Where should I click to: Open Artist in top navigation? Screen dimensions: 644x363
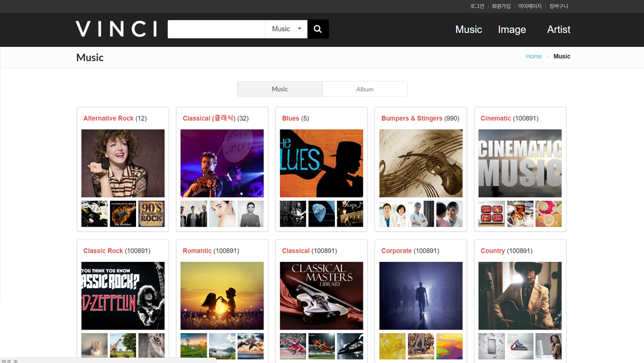(558, 29)
